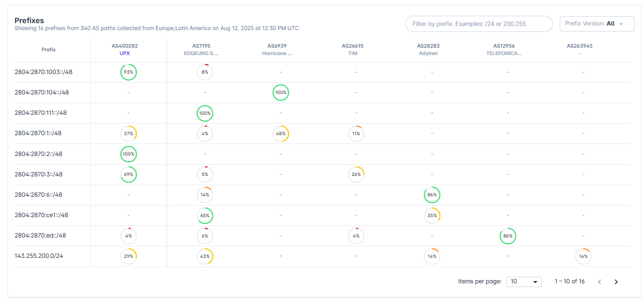Open the AS400282 UPX column header
The width and height of the screenshot is (644, 300).
pos(125,50)
